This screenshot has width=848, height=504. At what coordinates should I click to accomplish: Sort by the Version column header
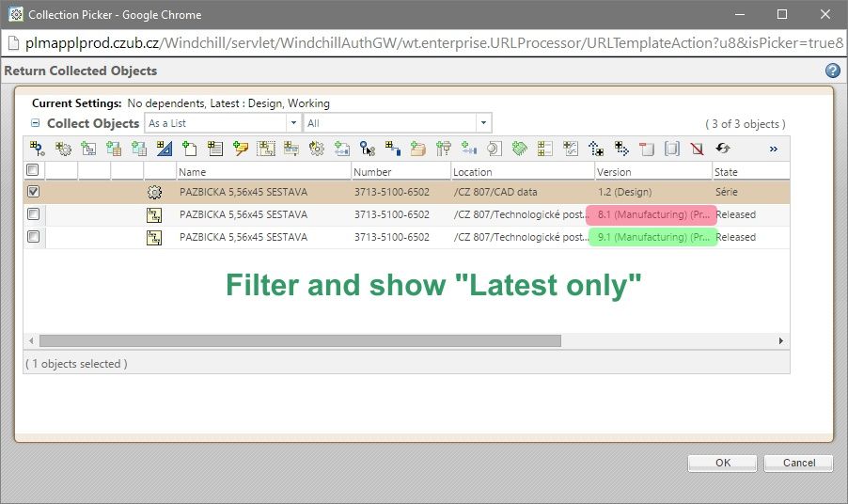coord(653,171)
